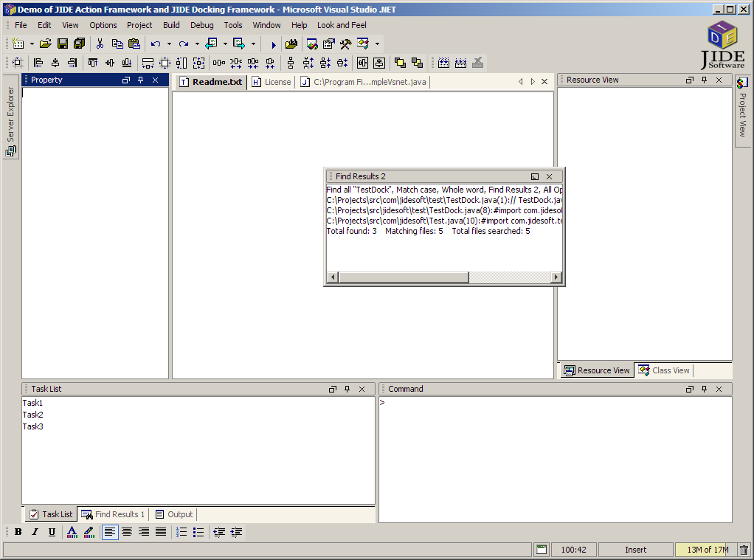Click the Copy icon in toolbar
754x560 pixels.
(x=117, y=44)
